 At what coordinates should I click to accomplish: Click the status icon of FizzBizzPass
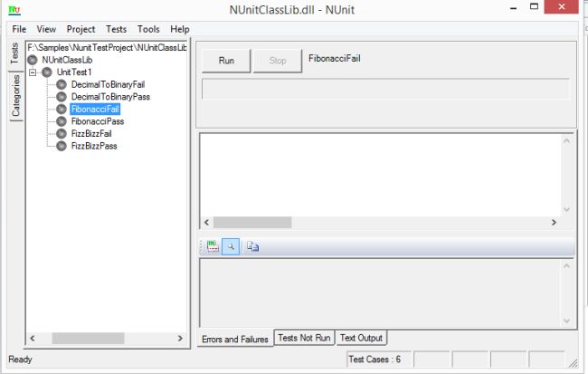click(62, 146)
